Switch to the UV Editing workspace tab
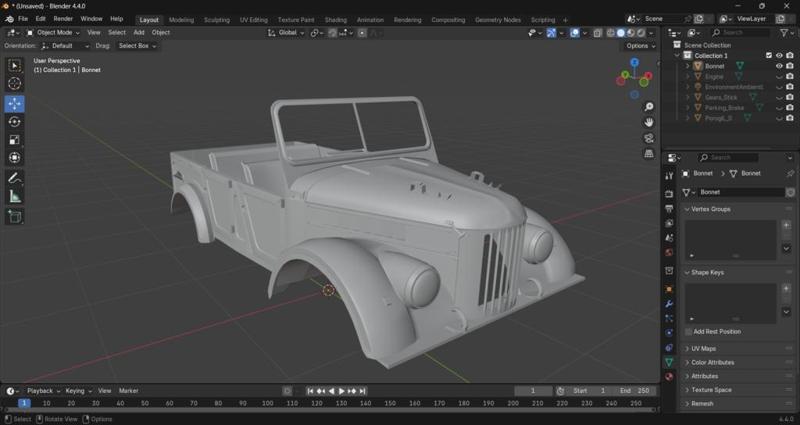 tap(254, 20)
